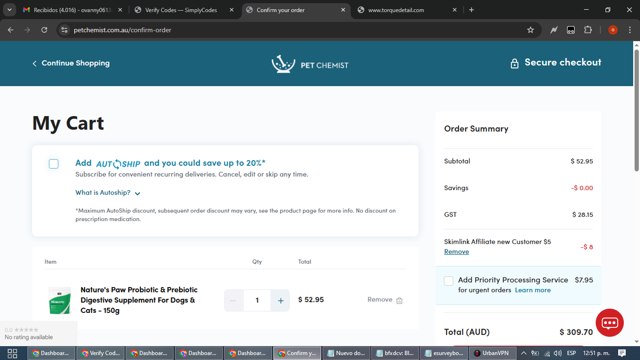Remove Nature's Paw item from cart

click(385, 300)
